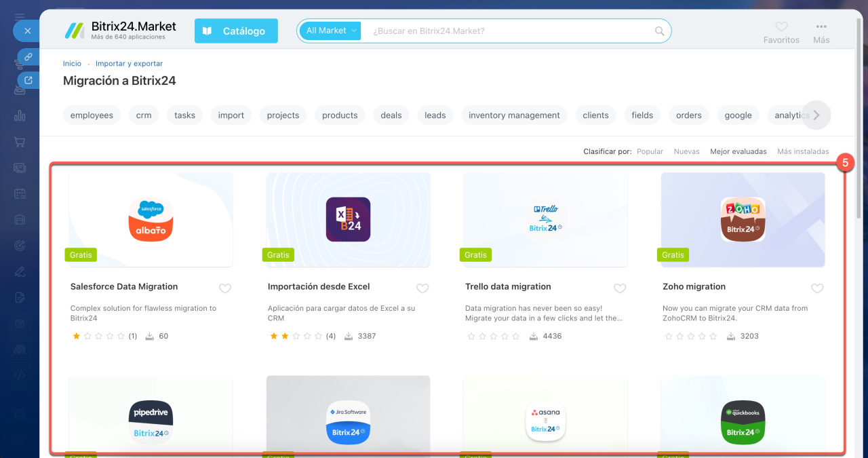This screenshot has height=458, width=868.
Task: Toggle favorite heart for Importación desde Excel
Action: coord(422,288)
